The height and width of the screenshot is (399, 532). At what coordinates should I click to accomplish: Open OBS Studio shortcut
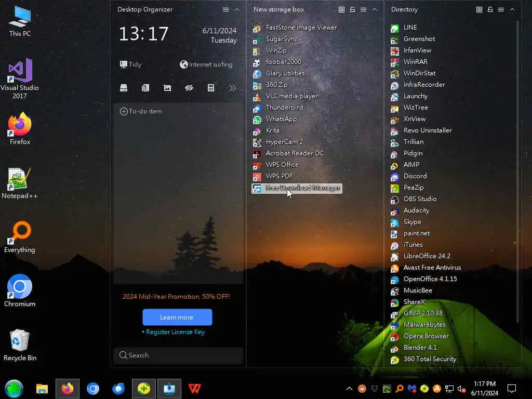tap(414, 199)
